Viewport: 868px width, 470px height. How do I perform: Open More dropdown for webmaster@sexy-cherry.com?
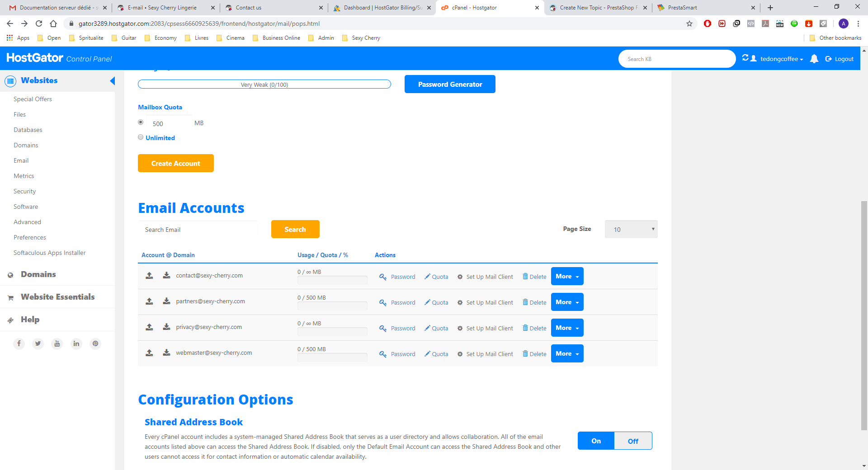[567, 353]
